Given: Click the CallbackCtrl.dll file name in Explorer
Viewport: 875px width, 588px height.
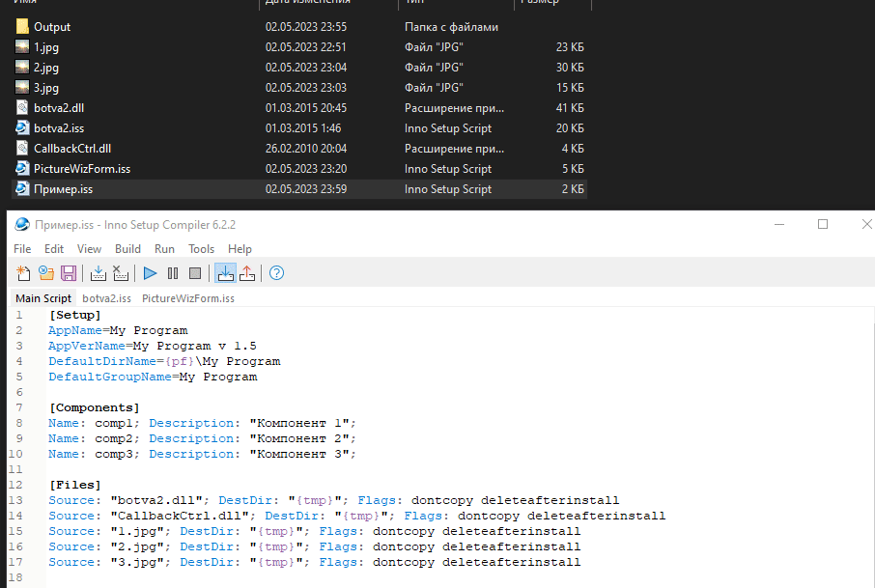Looking at the screenshot, I should [72, 149].
